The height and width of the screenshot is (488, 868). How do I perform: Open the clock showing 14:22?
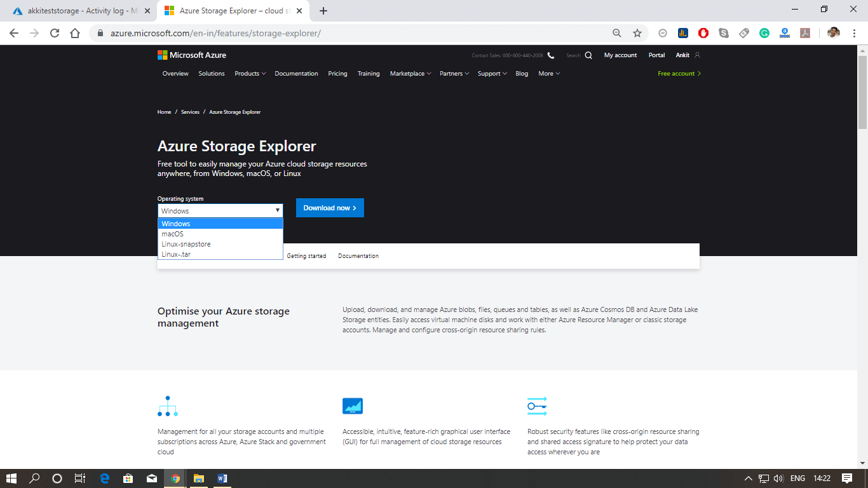[822, 478]
